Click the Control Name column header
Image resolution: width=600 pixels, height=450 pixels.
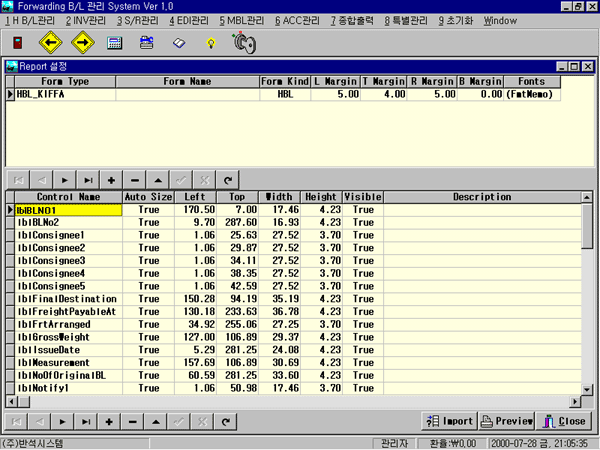pyautogui.click(x=68, y=197)
